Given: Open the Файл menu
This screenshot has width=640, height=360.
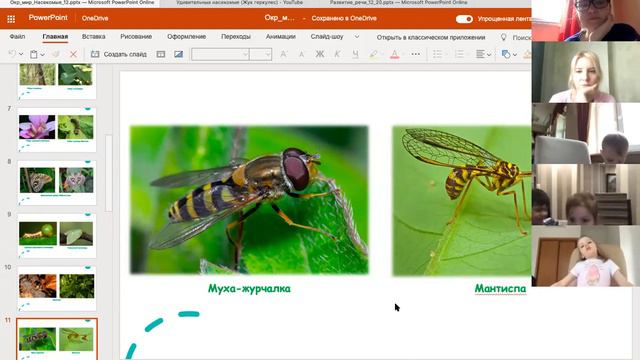Looking at the screenshot, I should [x=17, y=37].
